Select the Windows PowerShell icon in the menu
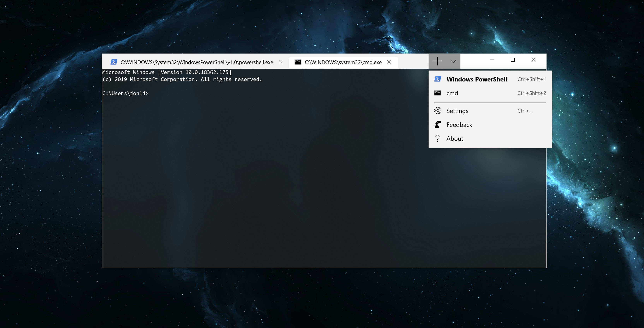644x328 pixels. pos(438,79)
